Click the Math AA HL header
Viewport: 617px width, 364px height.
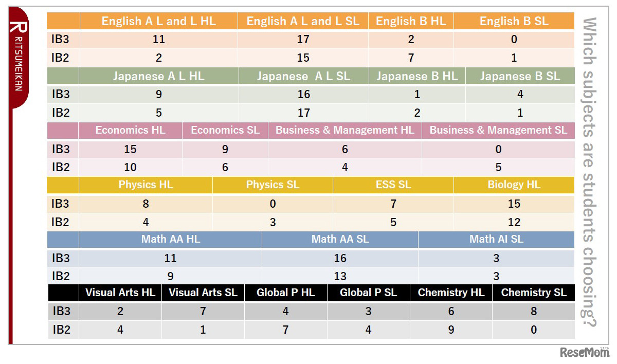pyautogui.click(x=170, y=239)
